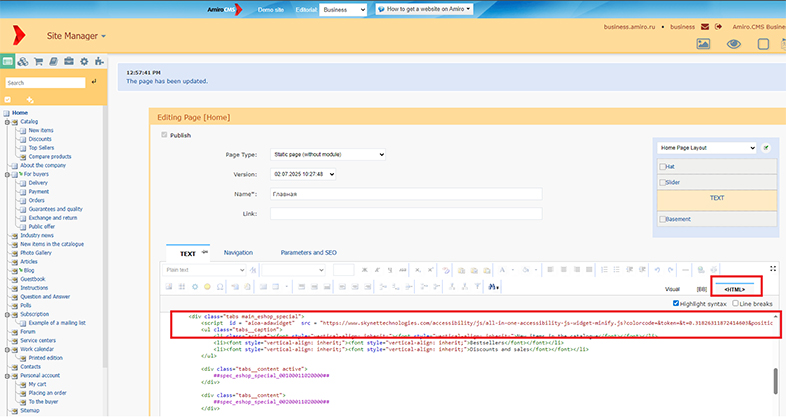
Task: Open the image gallery icon in header
Action: click(x=704, y=44)
